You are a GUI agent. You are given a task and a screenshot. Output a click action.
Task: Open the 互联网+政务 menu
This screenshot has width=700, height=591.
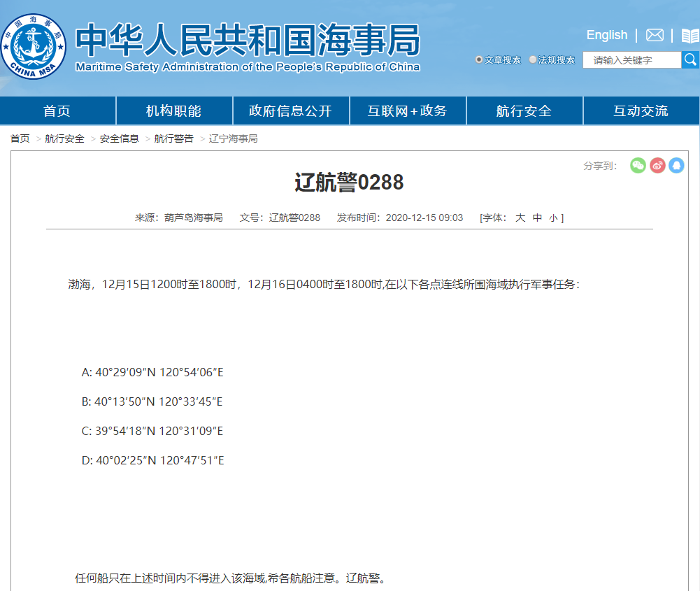point(408,111)
